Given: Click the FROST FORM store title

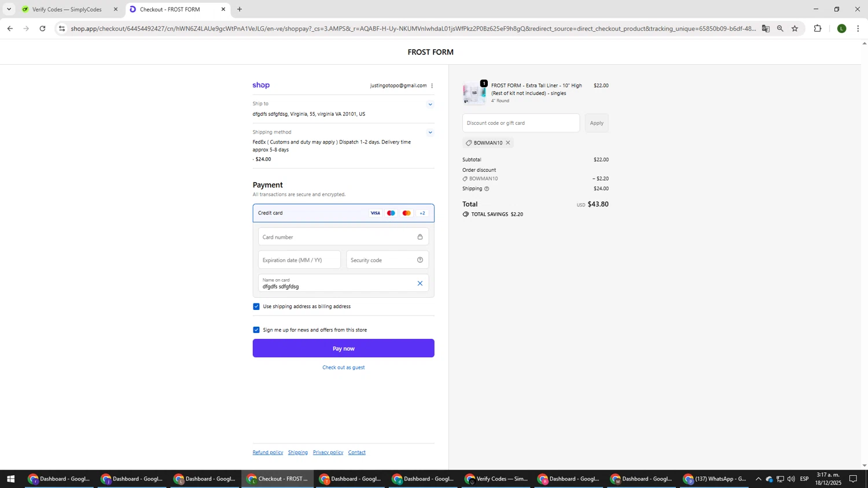Looking at the screenshot, I should click(431, 52).
